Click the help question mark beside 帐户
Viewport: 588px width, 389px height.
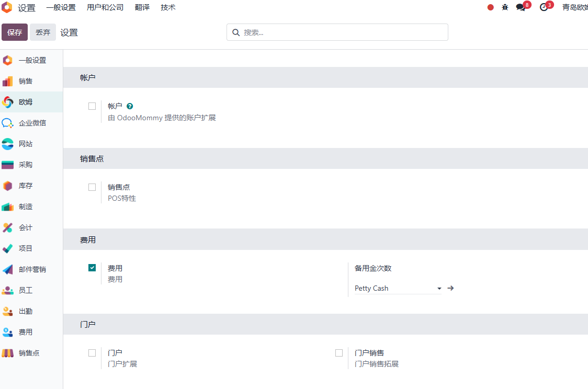click(x=130, y=107)
